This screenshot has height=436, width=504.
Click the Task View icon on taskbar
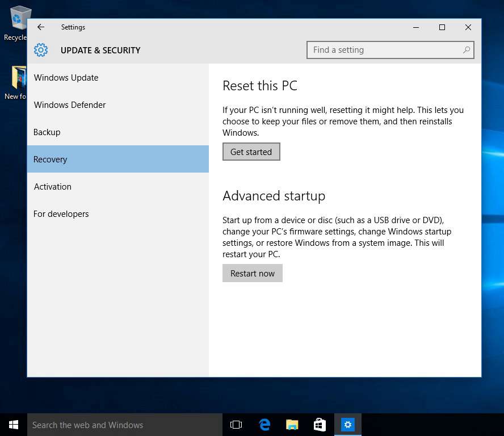(x=236, y=424)
